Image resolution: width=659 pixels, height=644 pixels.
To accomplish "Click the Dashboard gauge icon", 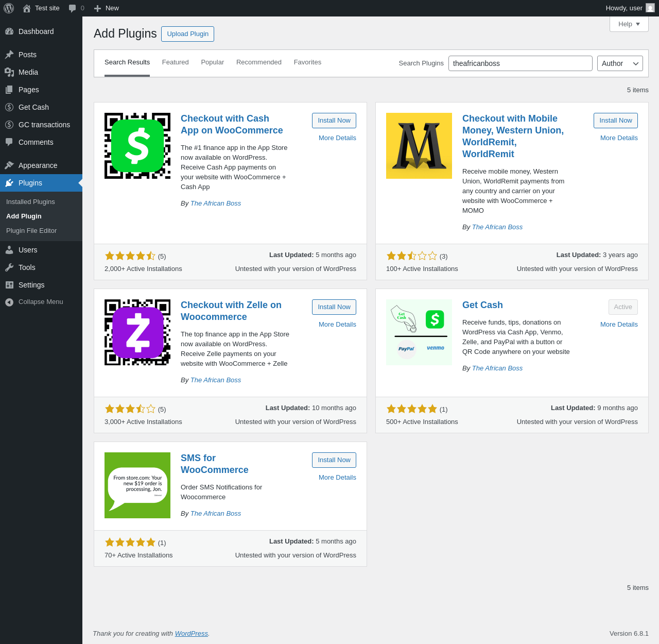I will pos(9,31).
